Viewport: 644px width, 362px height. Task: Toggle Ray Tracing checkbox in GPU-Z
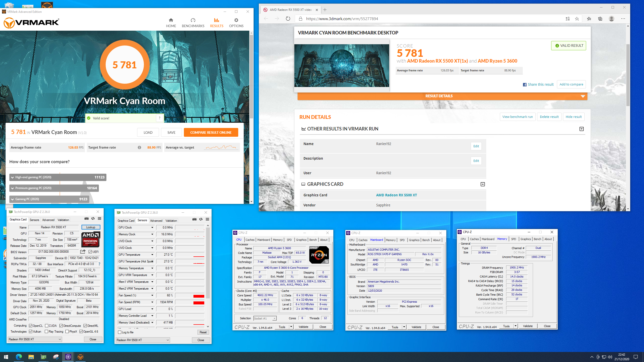tap(46, 332)
